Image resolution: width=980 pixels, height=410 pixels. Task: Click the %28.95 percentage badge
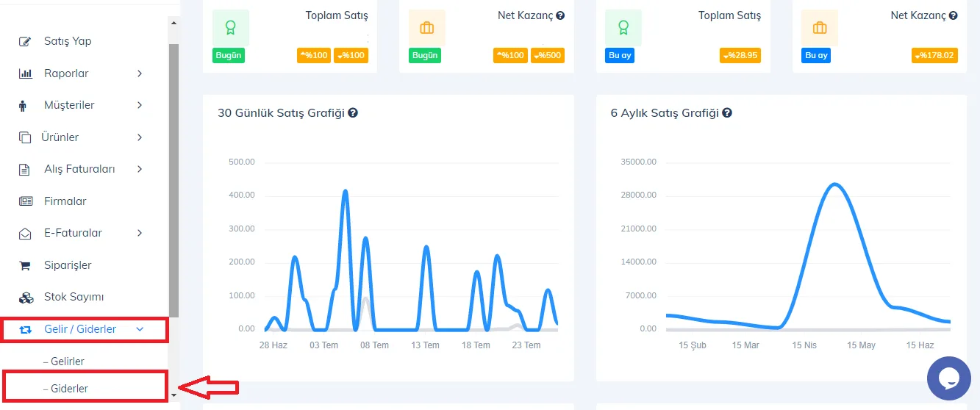(x=740, y=55)
